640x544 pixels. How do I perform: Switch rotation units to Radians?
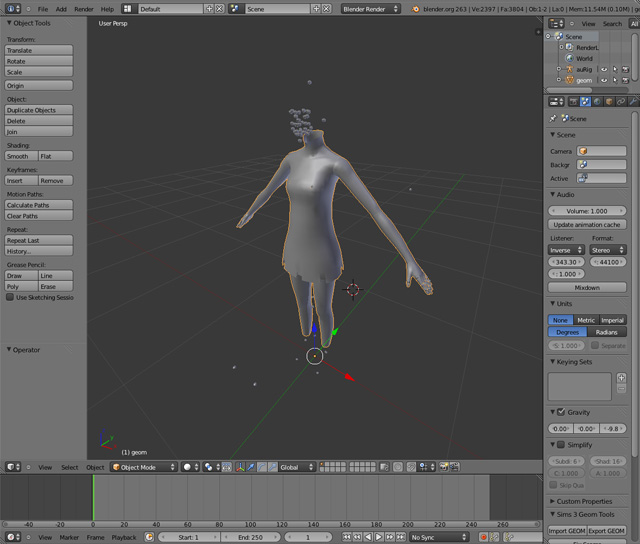coord(607,332)
